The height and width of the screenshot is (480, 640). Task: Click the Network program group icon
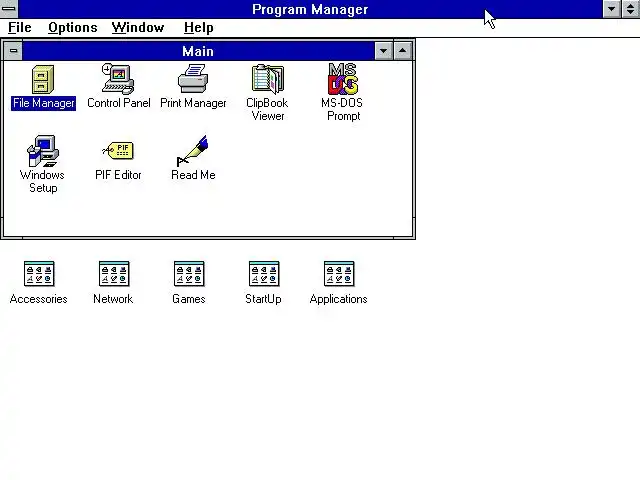(114, 273)
